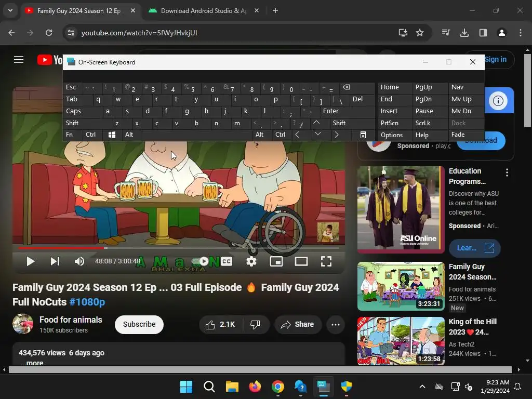Subscribe to Food for animals channel
This screenshot has height=399, width=532.
(x=139, y=324)
